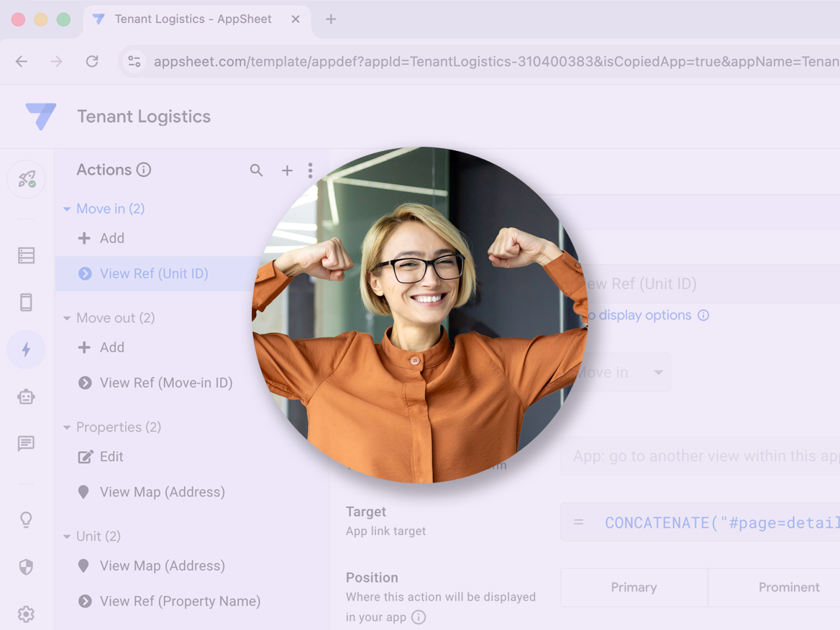Open the rocket deploy check icon
Viewport: 840px width, 630px height.
pos(26,179)
